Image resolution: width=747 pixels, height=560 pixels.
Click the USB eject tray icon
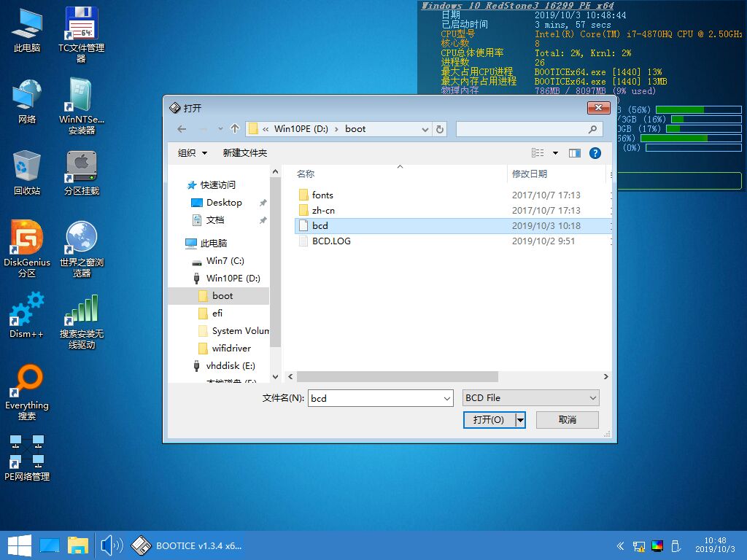coord(675,545)
